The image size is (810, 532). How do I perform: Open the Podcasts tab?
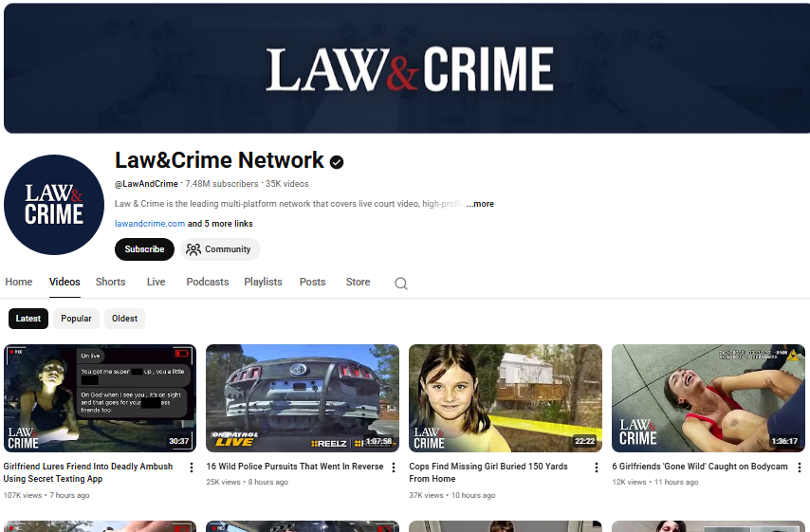click(x=208, y=282)
